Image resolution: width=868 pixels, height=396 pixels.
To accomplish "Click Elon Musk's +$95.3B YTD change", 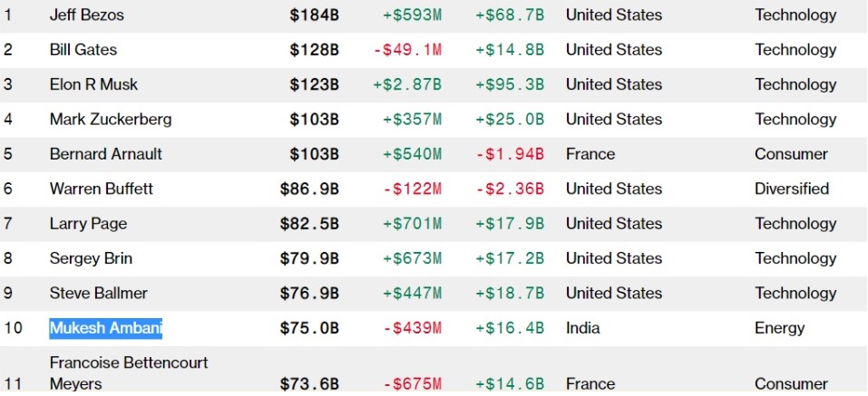I will click(510, 85).
